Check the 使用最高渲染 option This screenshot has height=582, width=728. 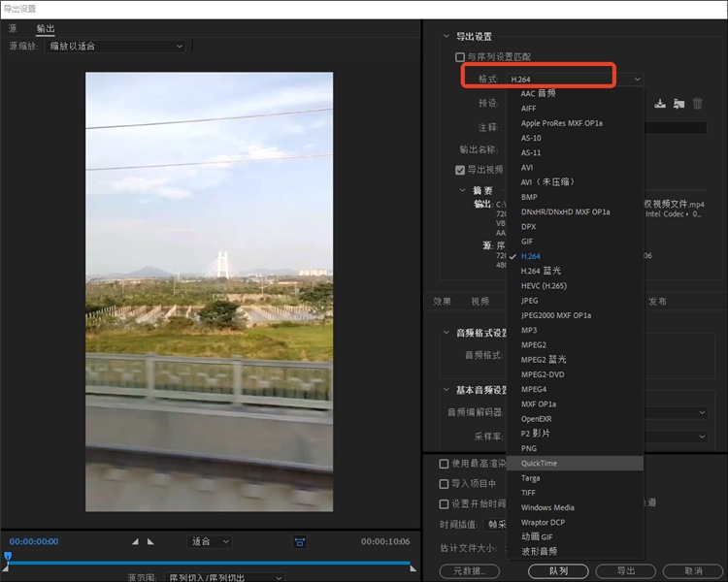(x=445, y=464)
